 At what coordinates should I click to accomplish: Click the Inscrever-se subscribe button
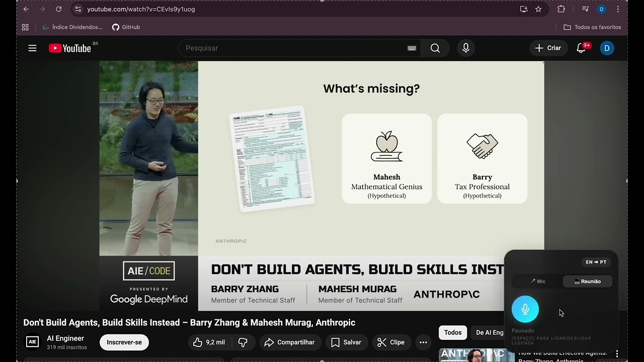124,342
